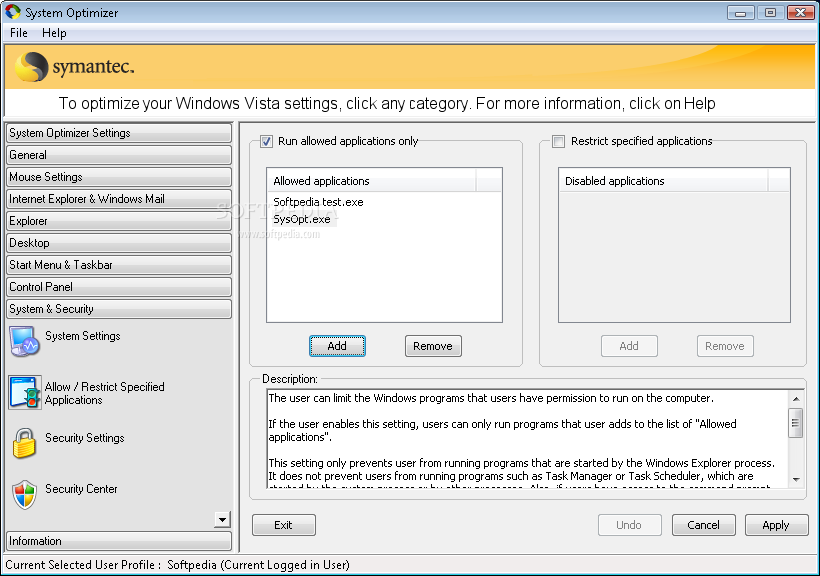Click the Description scrollbar thumb
Image resolution: width=820 pixels, height=576 pixels.
(x=795, y=423)
